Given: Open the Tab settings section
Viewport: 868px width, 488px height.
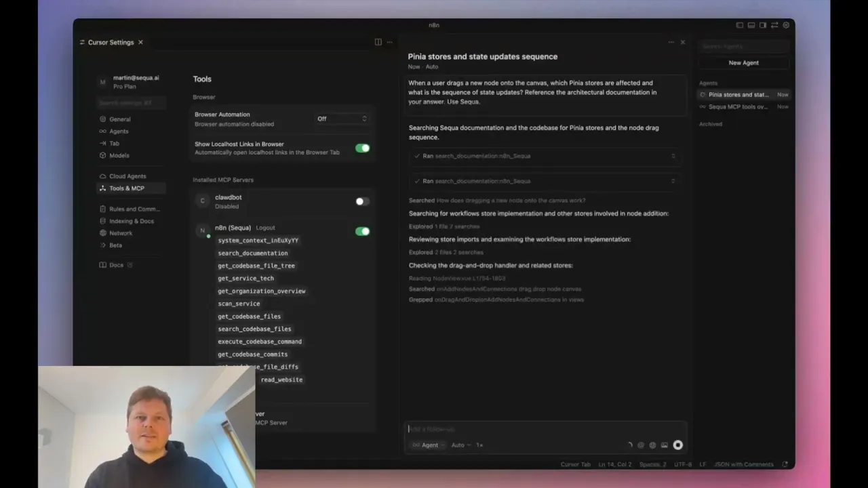Looking at the screenshot, I should click(114, 144).
